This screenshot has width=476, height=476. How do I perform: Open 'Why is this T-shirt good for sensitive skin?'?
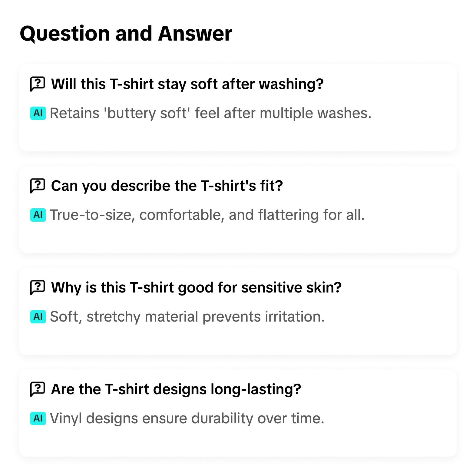click(x=196, y=287)
